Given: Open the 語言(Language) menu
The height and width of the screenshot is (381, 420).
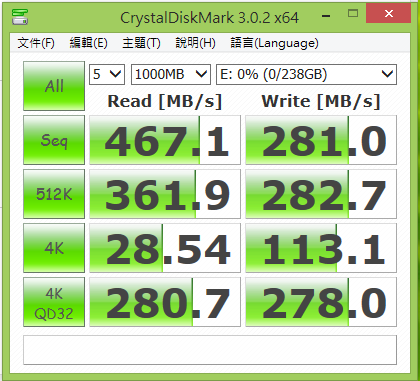Looking at the screenshot, I should tap(274, 43).
